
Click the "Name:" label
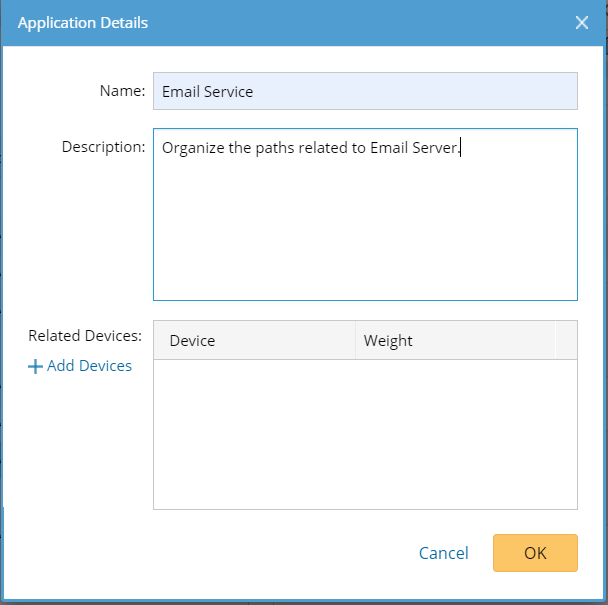[x=123, y=91]
